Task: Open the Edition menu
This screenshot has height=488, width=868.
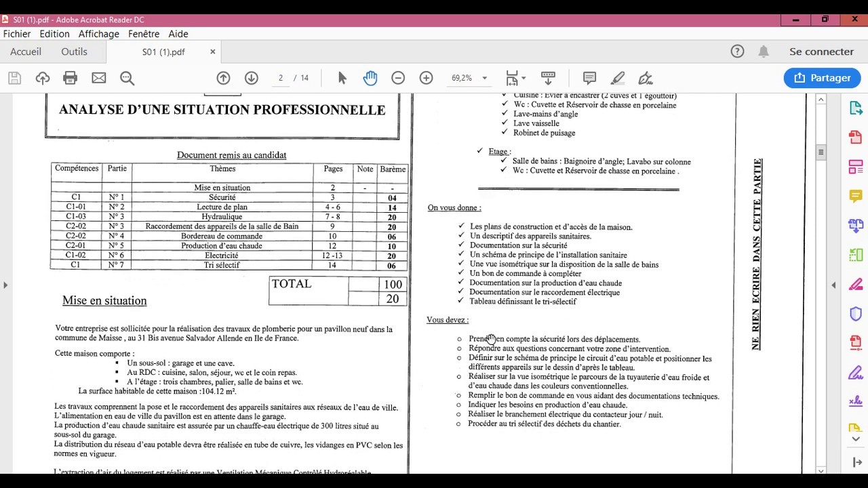Action: pyautogui.click(x=54, y=34)
